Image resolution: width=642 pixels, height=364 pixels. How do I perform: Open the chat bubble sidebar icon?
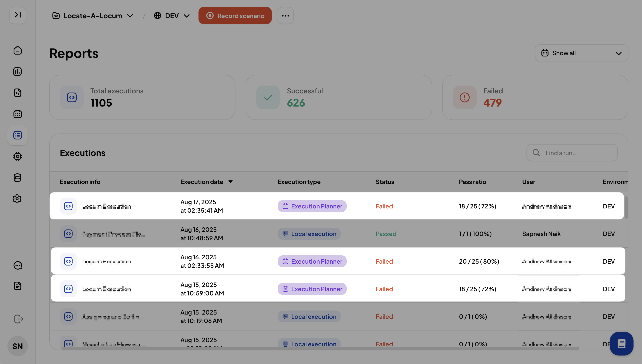click(x=17, y=265)
